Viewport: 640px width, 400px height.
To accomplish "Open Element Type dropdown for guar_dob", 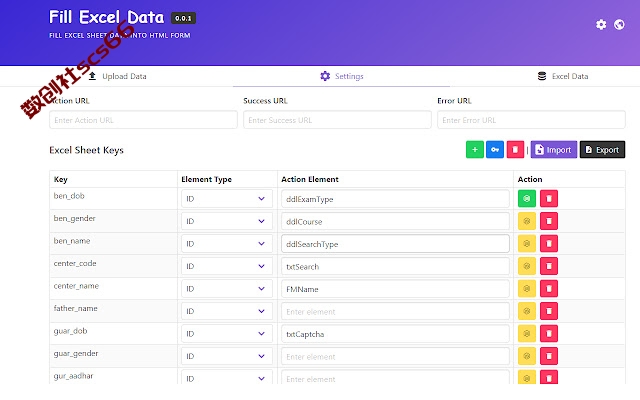I will (227, 333).
